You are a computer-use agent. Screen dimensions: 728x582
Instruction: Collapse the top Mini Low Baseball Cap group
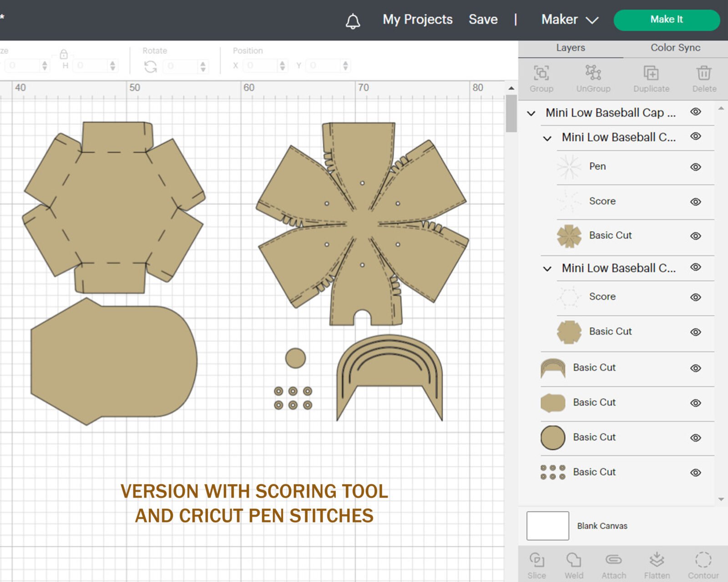531,113
